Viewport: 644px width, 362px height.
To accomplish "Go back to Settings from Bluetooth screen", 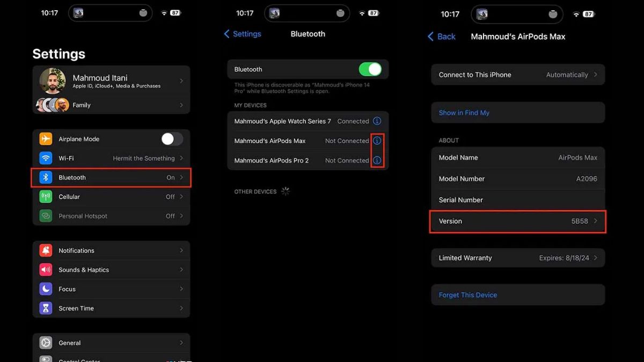I will pyautogui.click(x=243, y=34).
